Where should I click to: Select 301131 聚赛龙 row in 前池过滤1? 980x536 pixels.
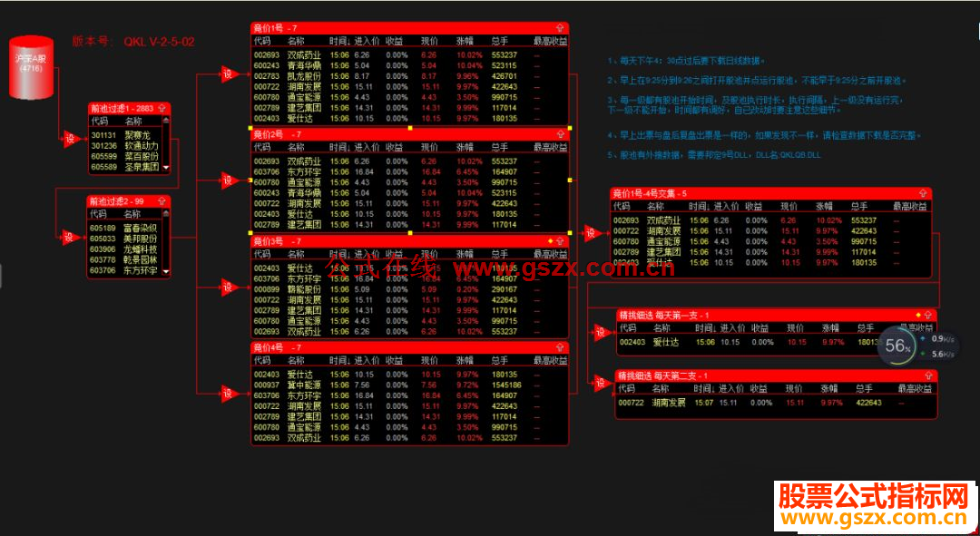pos(125,135)
